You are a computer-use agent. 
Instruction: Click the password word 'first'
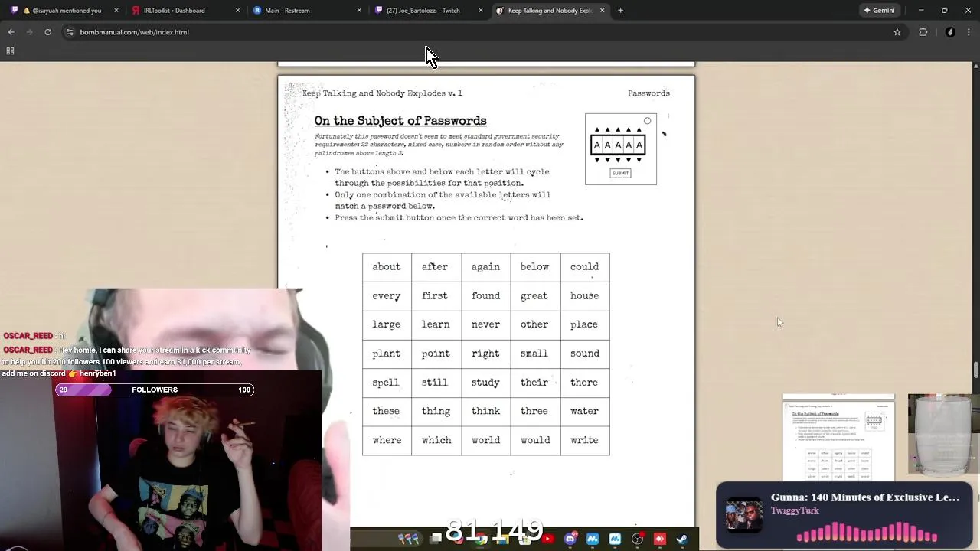(435, 296)
